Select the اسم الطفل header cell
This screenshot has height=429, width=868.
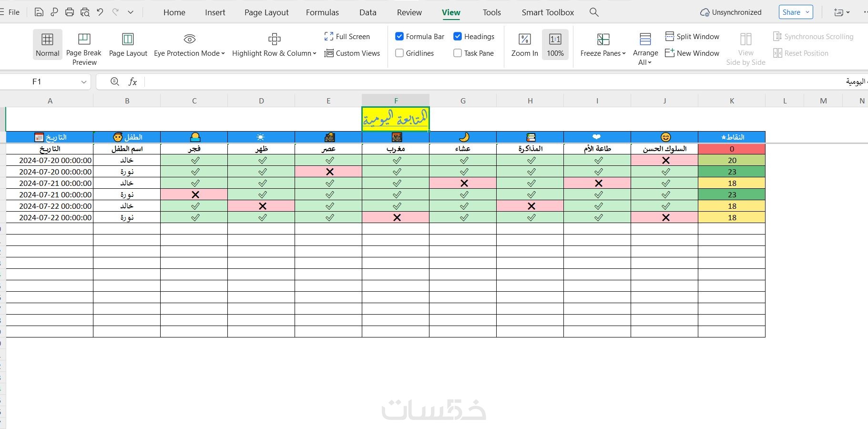(x=127, y=149)
